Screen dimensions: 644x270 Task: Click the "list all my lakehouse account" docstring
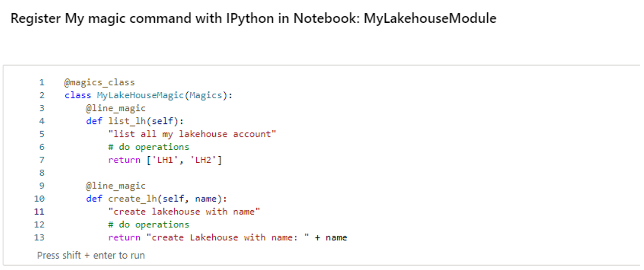tap(192, 134)
